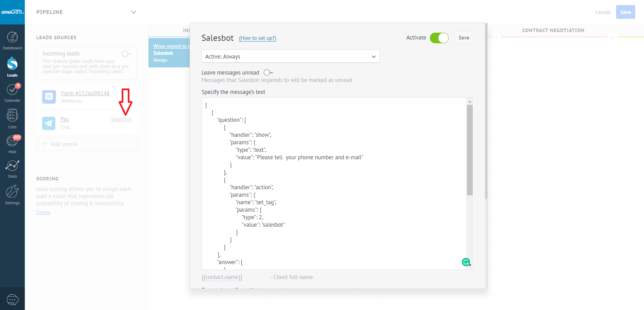Open Mail with 397 unread
The width and height of the screenshot is (644, 310).
pos(12,144)
